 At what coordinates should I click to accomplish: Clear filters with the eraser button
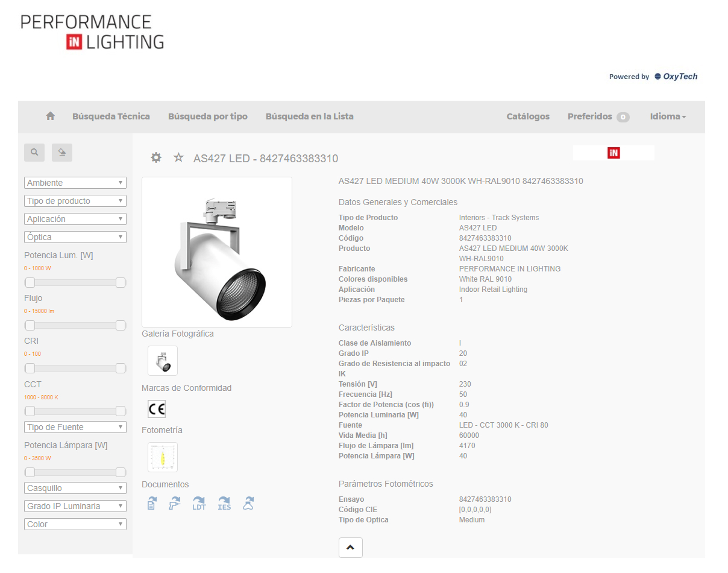[62, 153]
